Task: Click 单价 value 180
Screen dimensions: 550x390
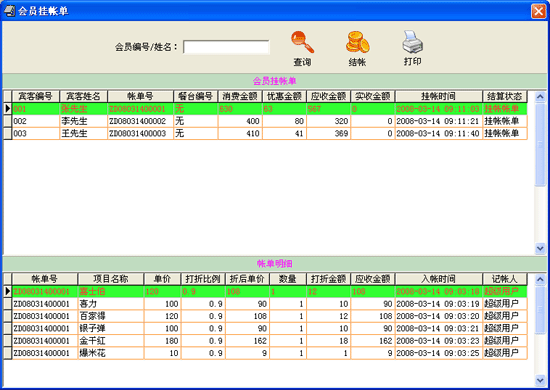Action: [172, 341]
